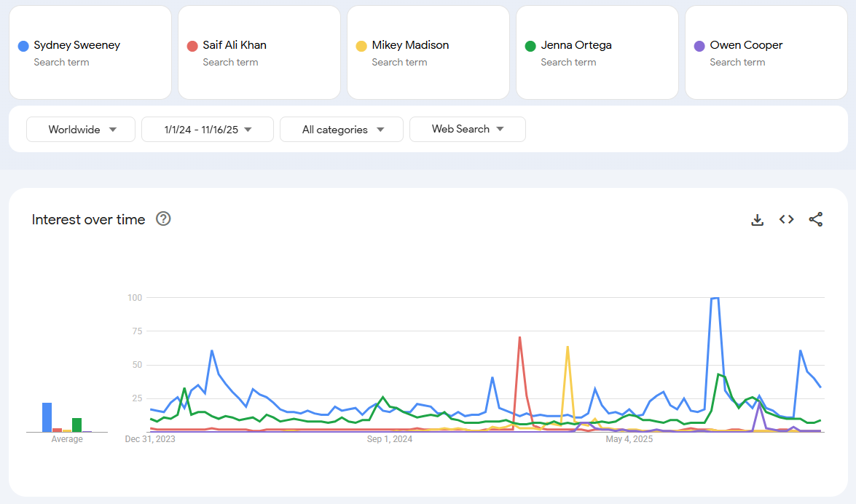This screenshot has width=856, height=504.
Task: Select the Owen Cooper search term card
Action: 766,52
